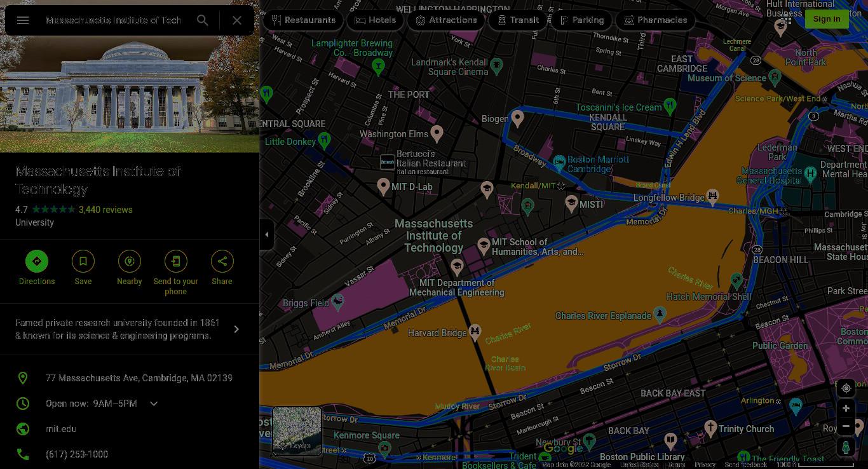The height and width of the screenshot is (469, 868).
Task: Share this place
Action: 222,268
